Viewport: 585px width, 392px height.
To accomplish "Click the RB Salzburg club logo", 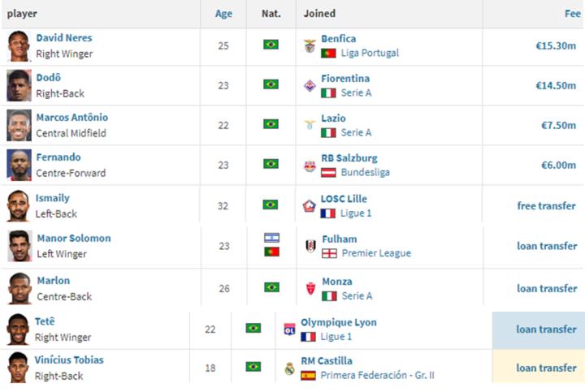I will coord(310,166).
